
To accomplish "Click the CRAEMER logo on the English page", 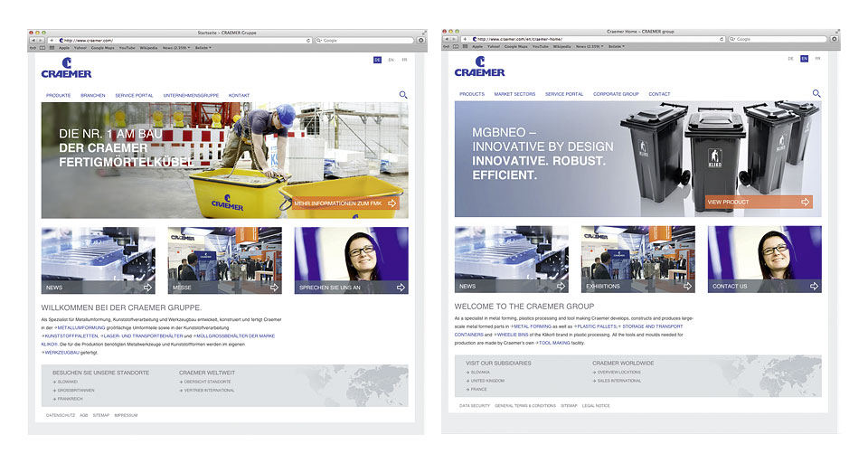I will click(x=479, y=66).
